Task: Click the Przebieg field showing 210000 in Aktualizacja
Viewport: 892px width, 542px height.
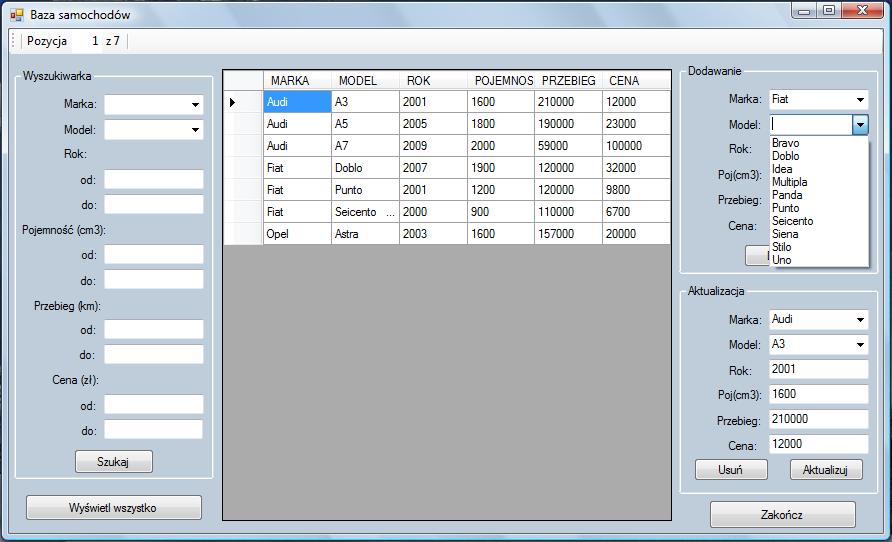Action: (x=819, y=419)
